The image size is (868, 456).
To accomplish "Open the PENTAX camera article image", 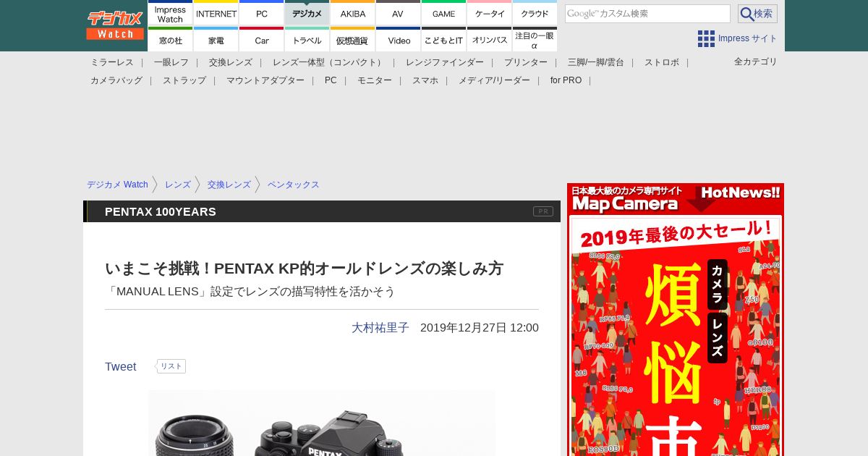I will pos(322,423).
